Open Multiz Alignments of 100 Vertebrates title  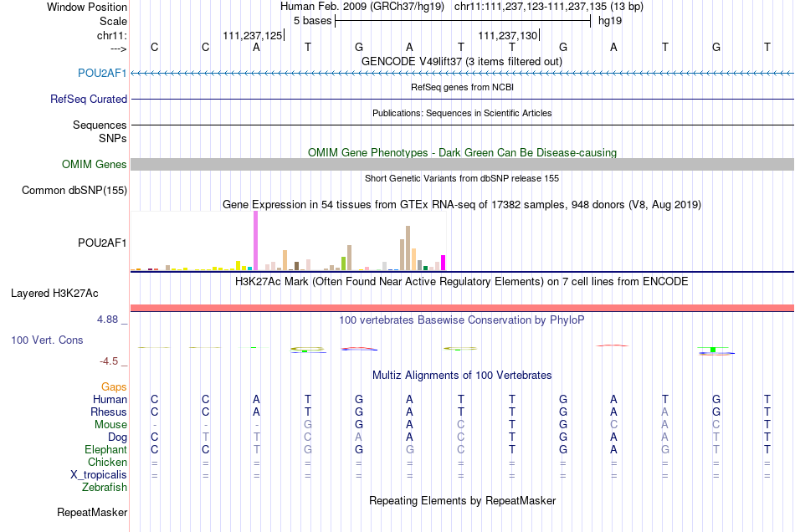(462, 376)
